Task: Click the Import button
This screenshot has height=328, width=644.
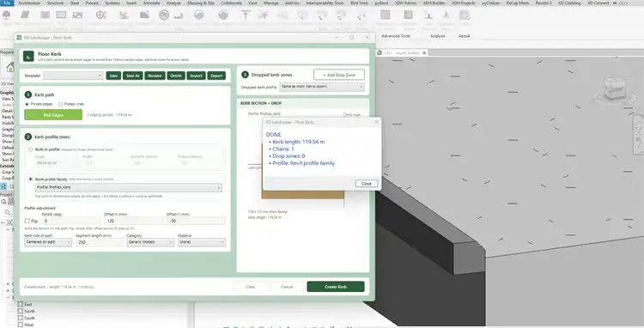Action: click(x=196, y=76)
